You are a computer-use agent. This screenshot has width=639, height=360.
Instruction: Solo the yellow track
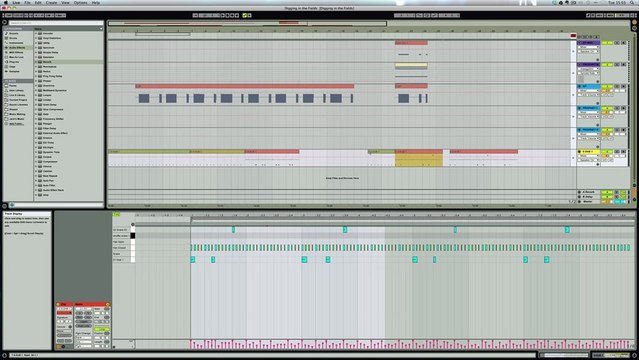pyautogui.click(x=617, y=152)
